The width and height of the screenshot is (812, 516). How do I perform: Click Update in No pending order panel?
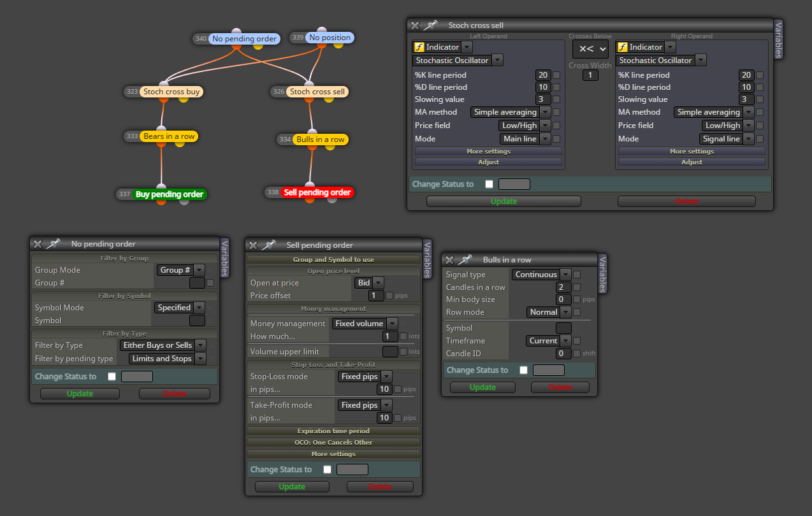80,394
